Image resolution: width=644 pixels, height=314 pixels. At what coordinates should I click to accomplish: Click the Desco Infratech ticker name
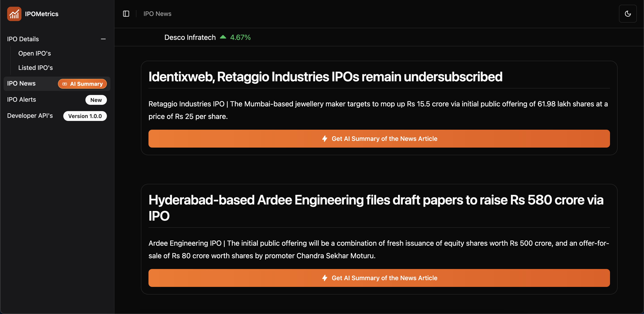tap(190, 37)
